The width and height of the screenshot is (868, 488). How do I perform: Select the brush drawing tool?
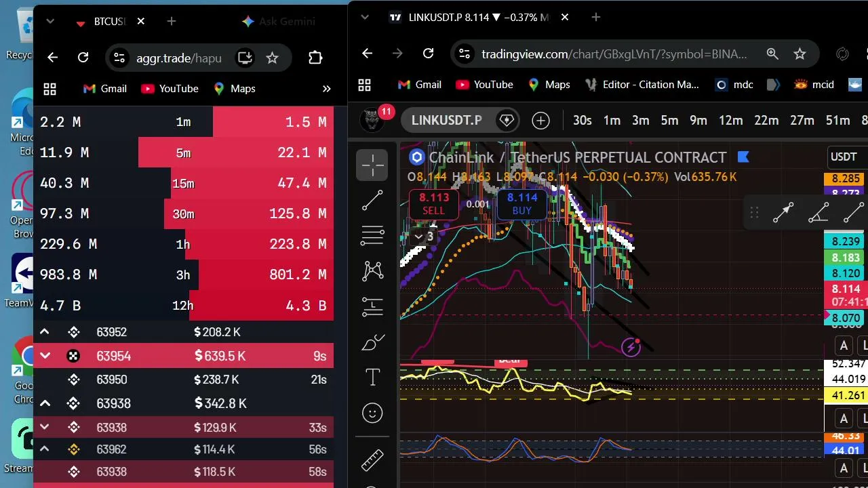372,343
